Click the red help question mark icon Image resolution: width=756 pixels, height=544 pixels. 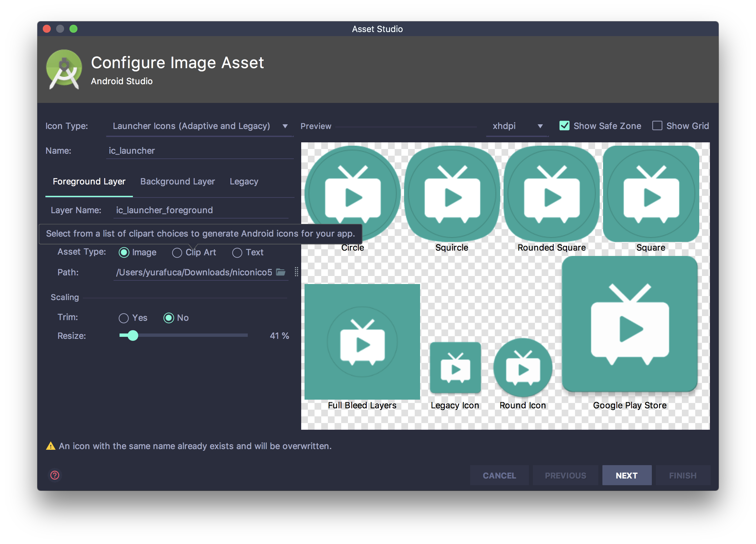55,475
